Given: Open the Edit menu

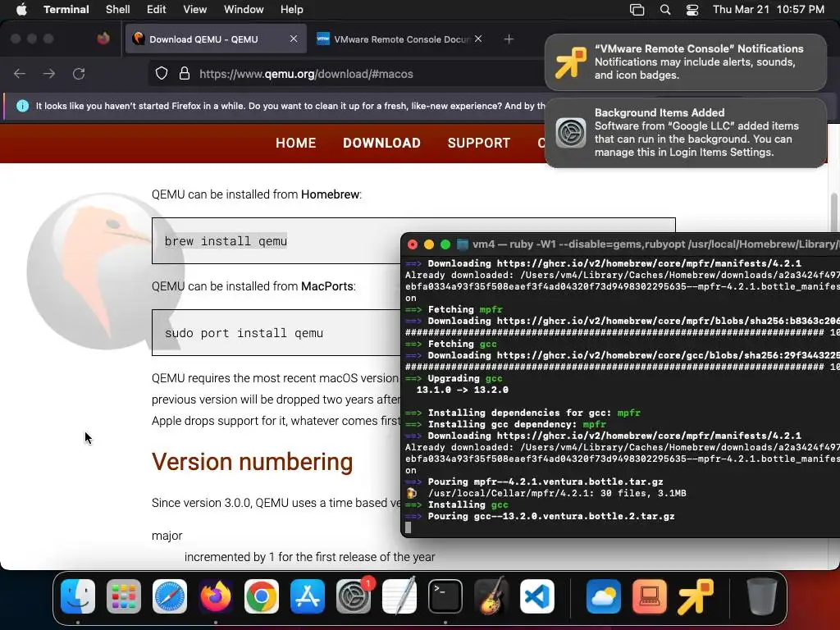Looking at the screenshot, I should [156, 10].
